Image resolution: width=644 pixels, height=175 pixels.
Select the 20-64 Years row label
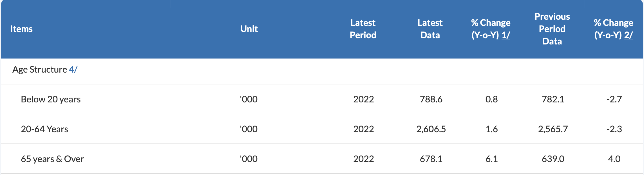point(44,129)
